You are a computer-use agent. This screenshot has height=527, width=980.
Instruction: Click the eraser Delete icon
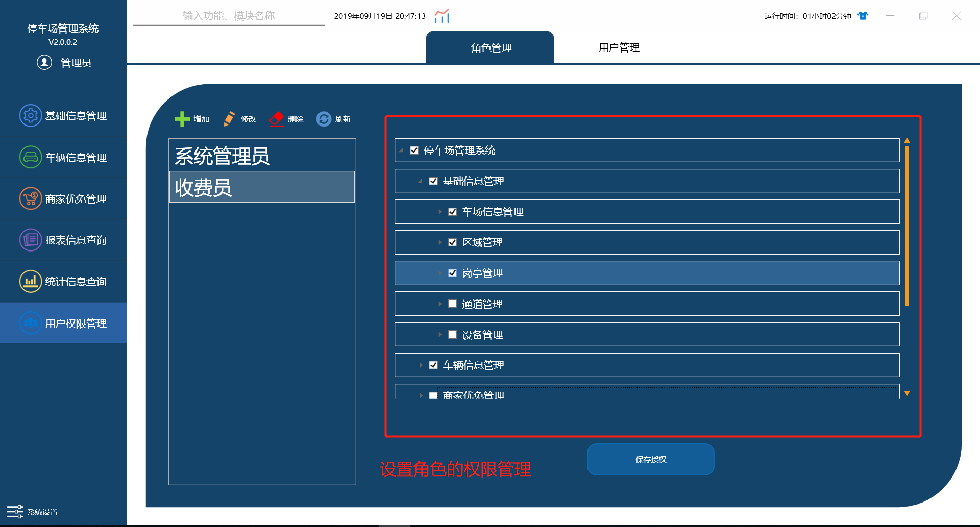pyautogui.click(x=276, y=119)
